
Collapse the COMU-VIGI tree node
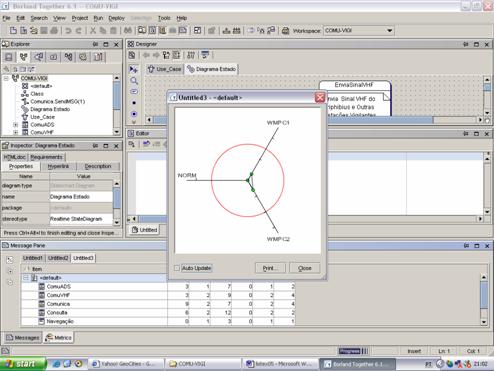[6, 78]
